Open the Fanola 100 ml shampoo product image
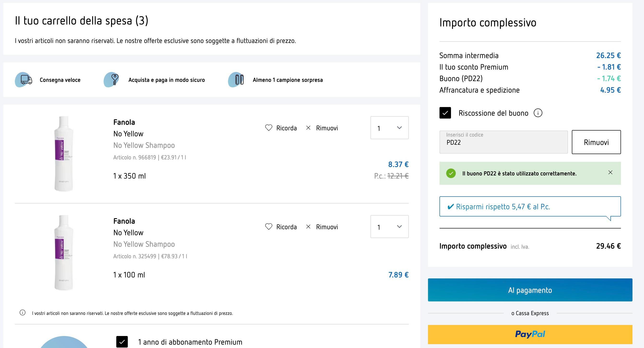The width and height of the screenshot is (644, 348). pyautogui.click(x=64, y=253)
